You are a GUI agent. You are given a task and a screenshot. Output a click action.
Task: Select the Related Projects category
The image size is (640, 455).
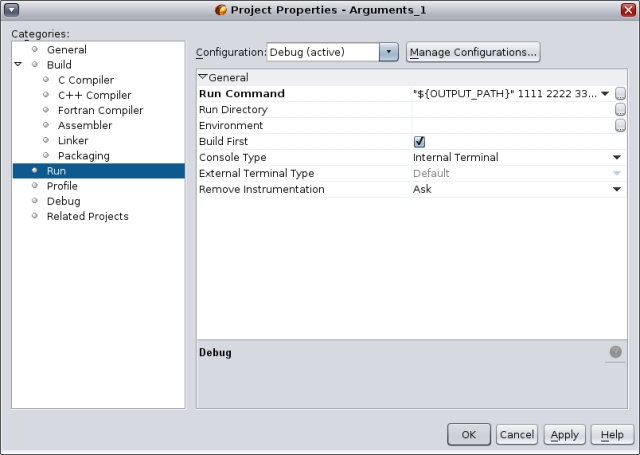coord(87,216)
